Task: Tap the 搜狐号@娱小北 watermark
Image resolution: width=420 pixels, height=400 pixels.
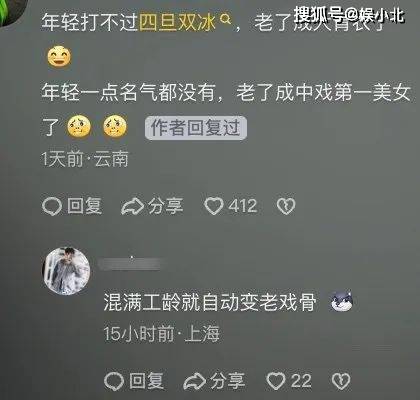Action: (x=349, y=15)
